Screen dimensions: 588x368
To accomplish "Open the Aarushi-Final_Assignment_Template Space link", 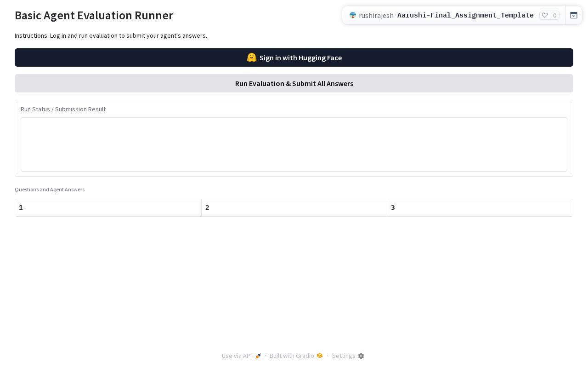I will tap(465, 15).
